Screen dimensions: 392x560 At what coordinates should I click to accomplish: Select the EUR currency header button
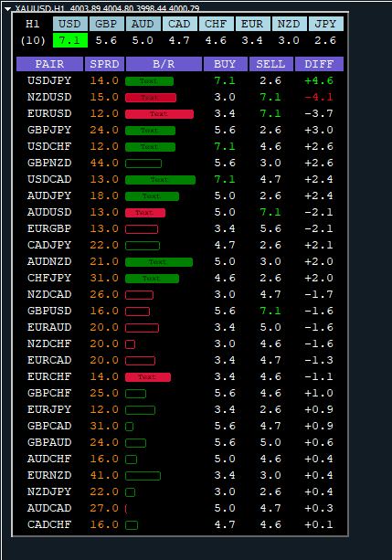(252, 24)
